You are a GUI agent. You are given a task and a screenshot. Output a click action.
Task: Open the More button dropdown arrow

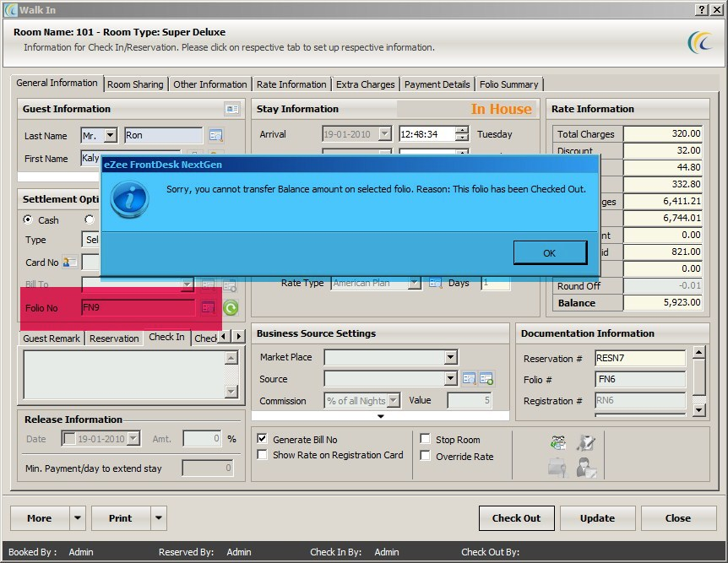[78, 517]
